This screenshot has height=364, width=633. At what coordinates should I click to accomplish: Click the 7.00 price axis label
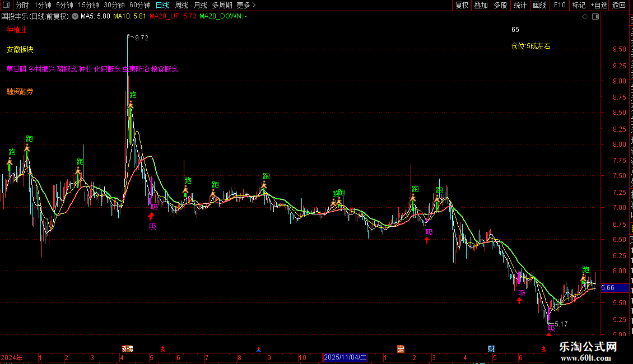tap(619, 208)
